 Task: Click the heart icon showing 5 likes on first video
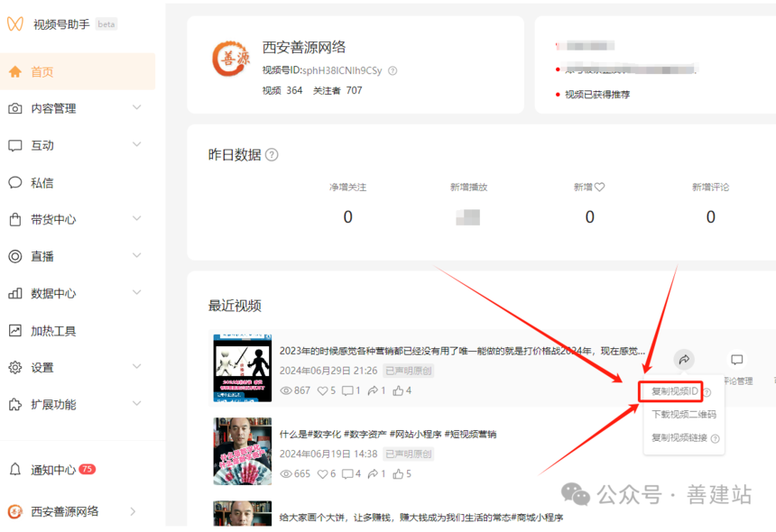point(322,390)
